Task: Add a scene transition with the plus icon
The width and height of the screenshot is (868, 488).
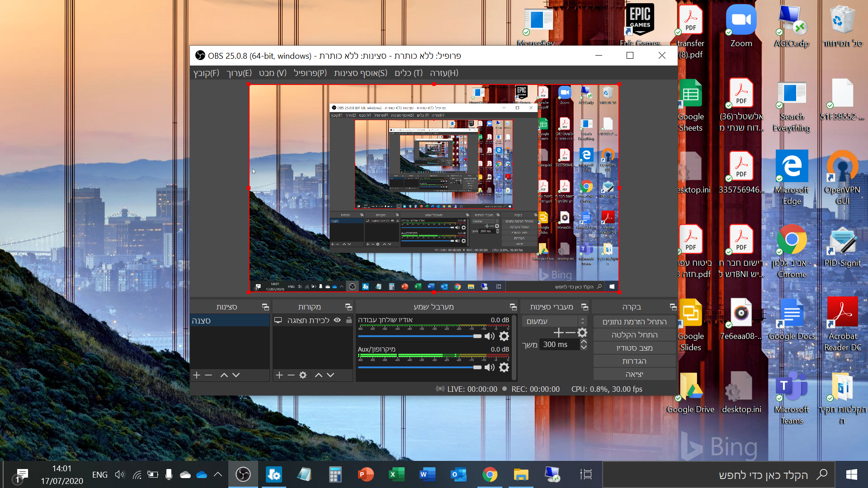Action: tap(558, 333)
